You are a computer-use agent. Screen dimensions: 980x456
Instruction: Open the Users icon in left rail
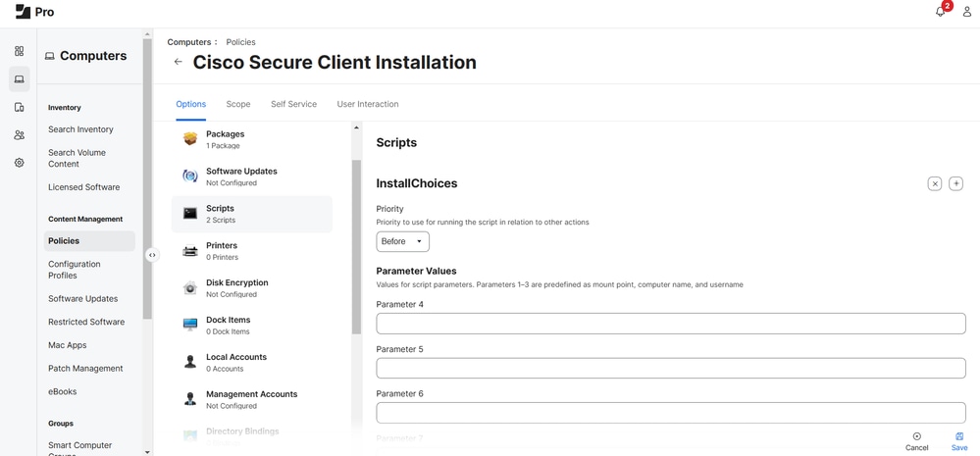(x=19, y=135)
